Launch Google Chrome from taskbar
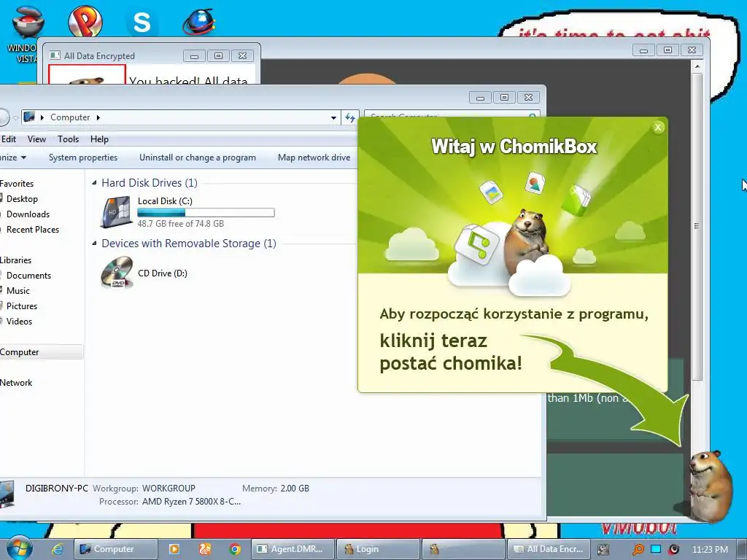The image size is (747, 560). [235, 549]
